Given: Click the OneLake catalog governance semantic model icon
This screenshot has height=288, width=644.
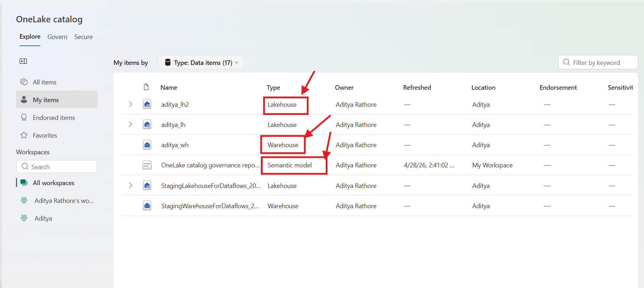Looking at the screenshot, I should tap(147, 165).
